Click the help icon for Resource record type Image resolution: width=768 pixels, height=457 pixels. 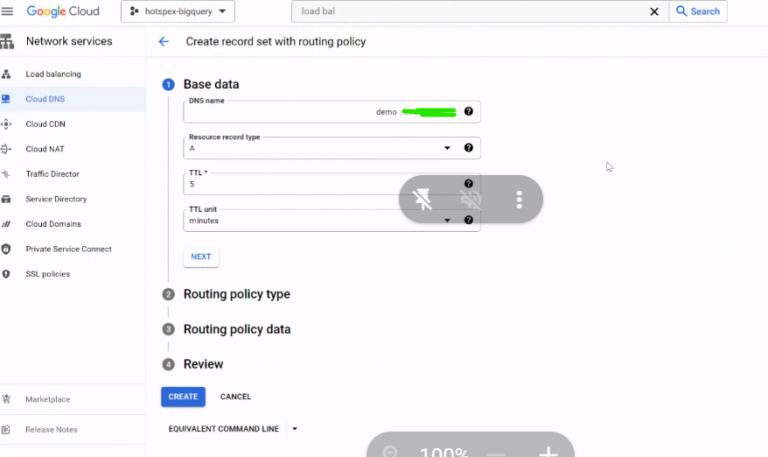[469, 148]
